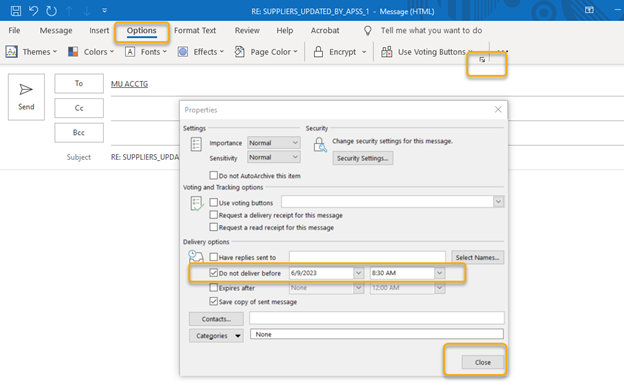Viewport: 624px width, 387px height.
Task: Open the File menu
Action: 14,30
